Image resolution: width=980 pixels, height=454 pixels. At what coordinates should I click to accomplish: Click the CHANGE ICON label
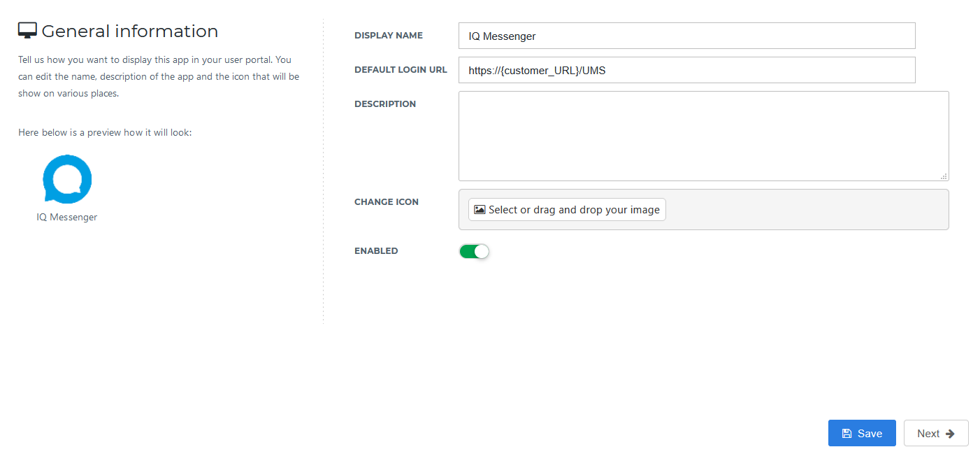[x=387, y=202]
